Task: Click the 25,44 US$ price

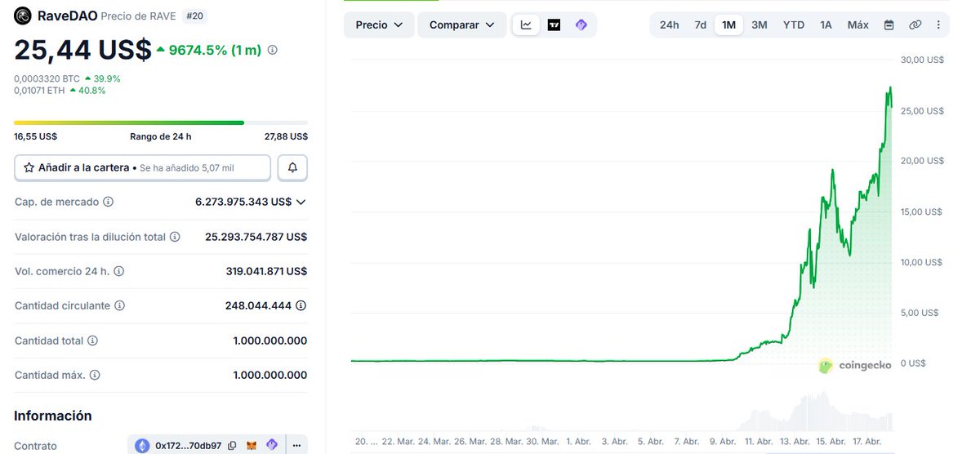Action: pos(82,50)
